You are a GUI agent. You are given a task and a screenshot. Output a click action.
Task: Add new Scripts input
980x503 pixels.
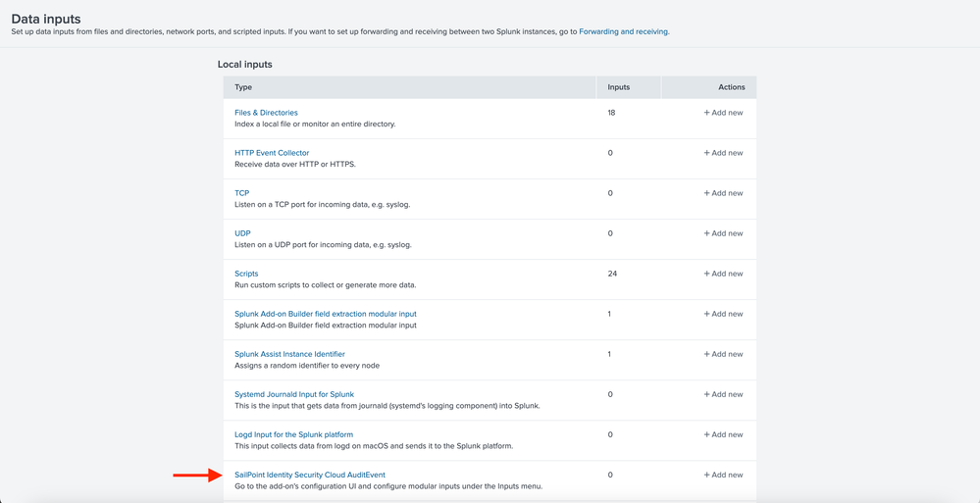[723, 274]
